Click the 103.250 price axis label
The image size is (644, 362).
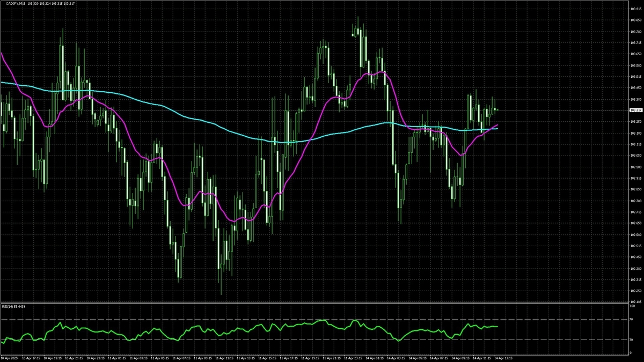coord(635,122)
